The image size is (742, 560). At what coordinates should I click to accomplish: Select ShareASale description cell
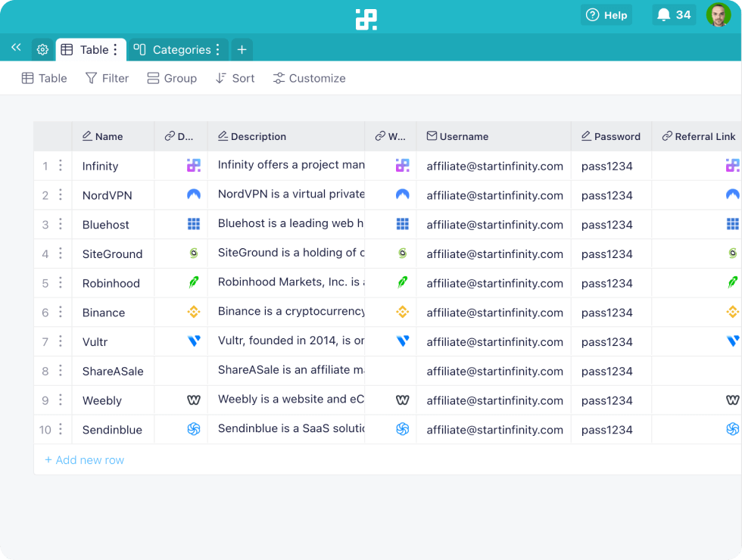pos(286,371)
